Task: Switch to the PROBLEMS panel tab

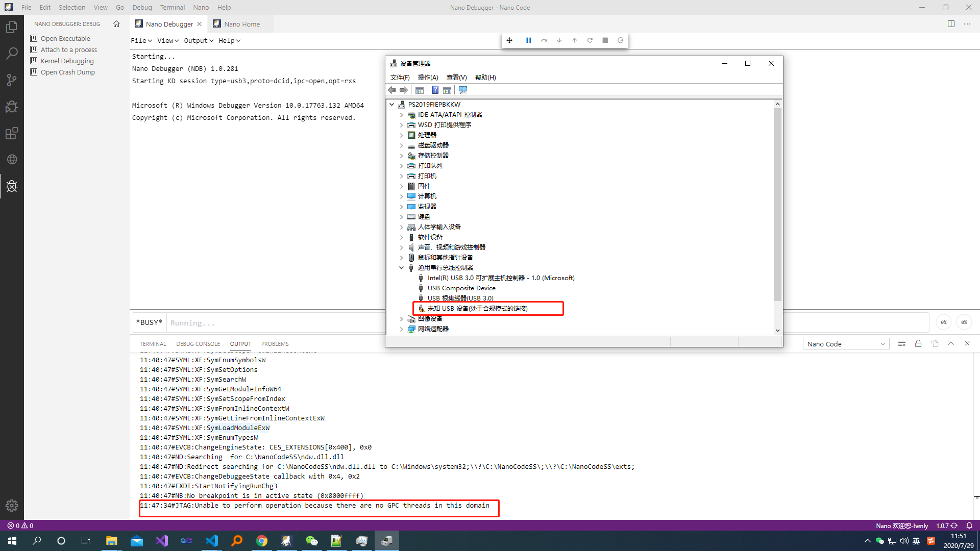Action: pos(275,344)
